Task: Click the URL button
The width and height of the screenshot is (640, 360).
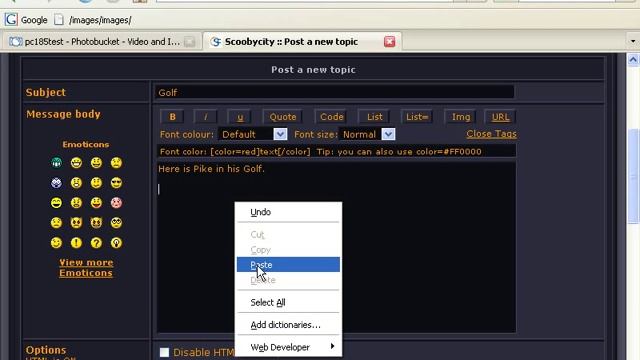Action: point(500,117)
